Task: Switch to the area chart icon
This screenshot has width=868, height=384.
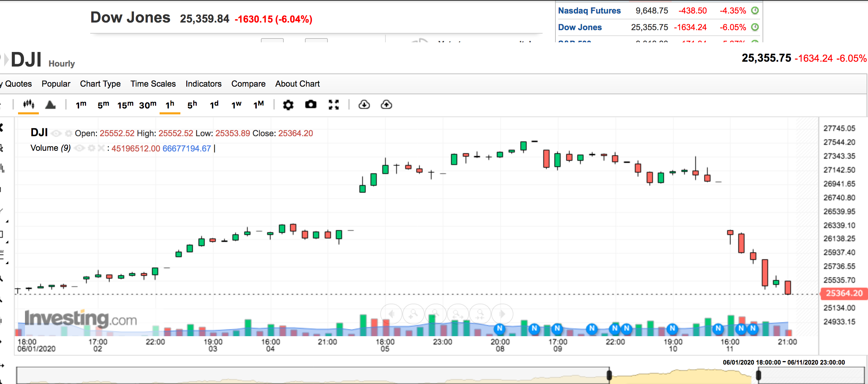Action: [x=50, y=104]
